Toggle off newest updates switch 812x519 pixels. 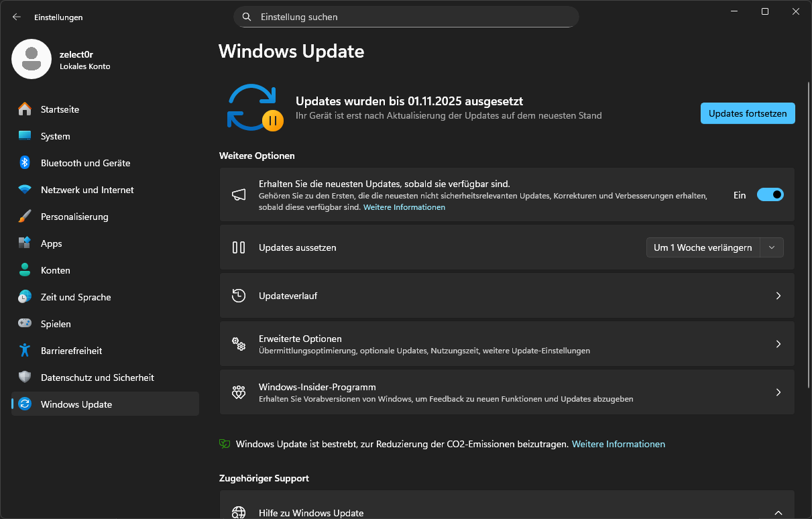[x=770, y=195]
